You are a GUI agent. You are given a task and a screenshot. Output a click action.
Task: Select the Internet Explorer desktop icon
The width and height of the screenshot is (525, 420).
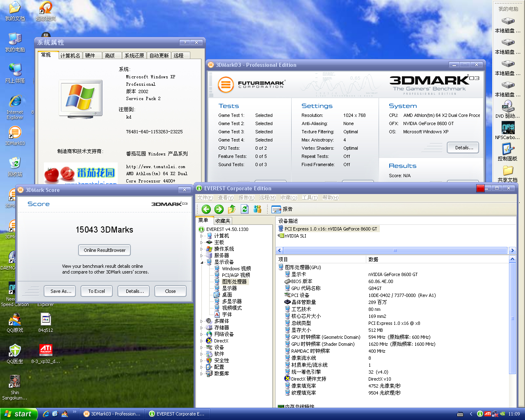15,107
